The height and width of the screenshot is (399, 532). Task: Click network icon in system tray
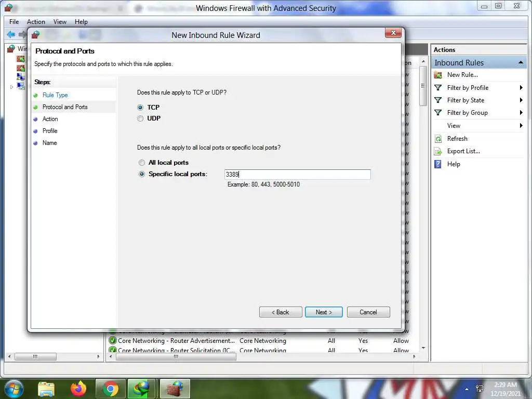click(x=480, y=389)
